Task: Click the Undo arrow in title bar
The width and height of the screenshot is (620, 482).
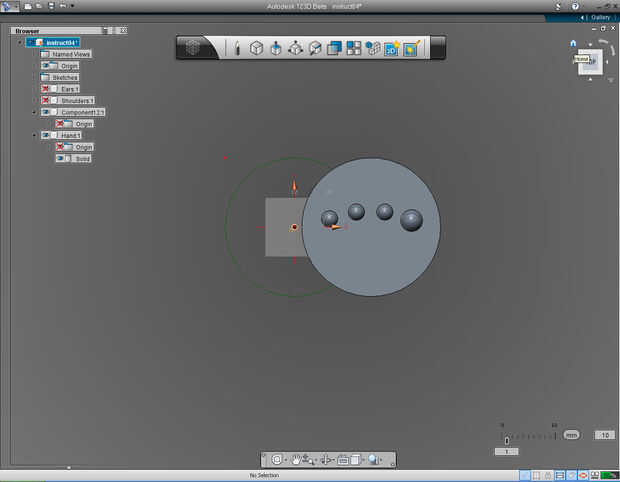Action: point(63,6)
